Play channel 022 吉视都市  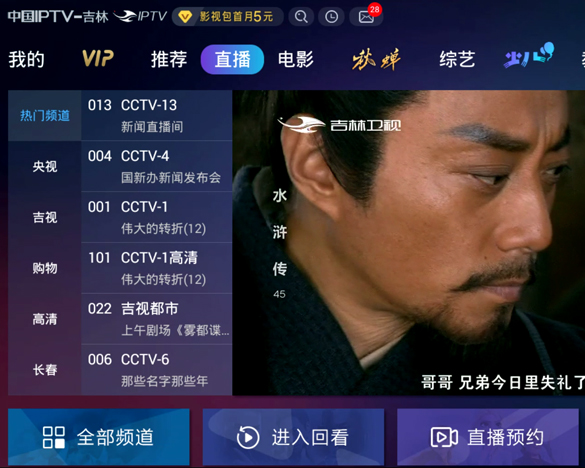pos(157,319)
